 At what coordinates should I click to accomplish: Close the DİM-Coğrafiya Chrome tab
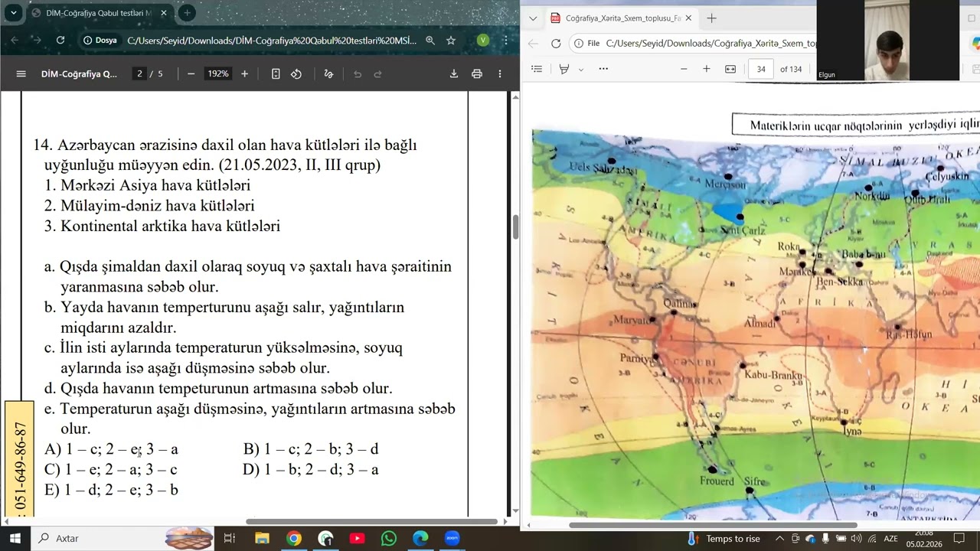[163, 13]
